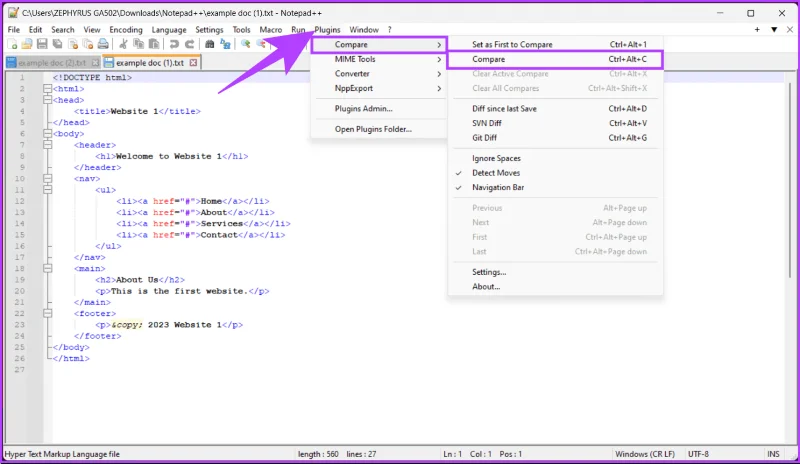Click the down-triangle icon at the menu bar's right end

pyautogui.click(x=774, y=30)
